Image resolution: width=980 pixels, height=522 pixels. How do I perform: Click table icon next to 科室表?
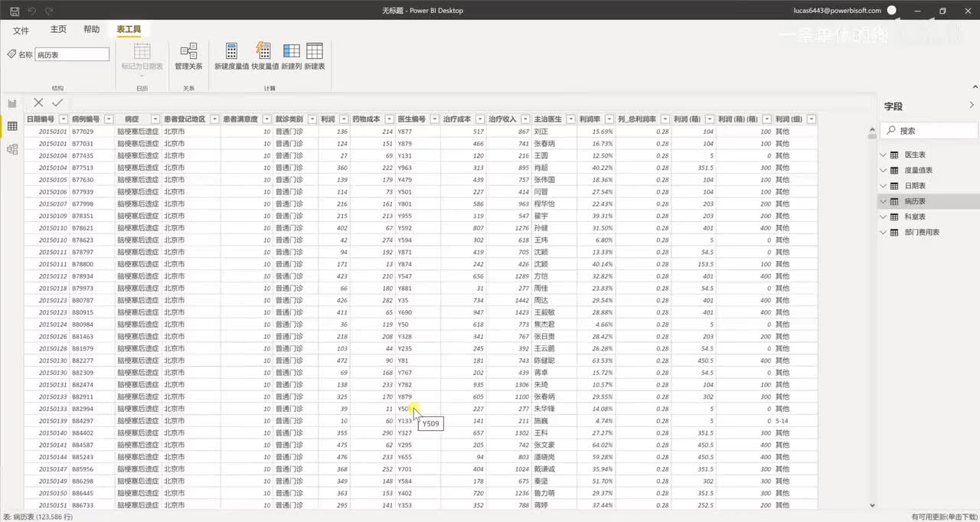(x=893, y=217)
